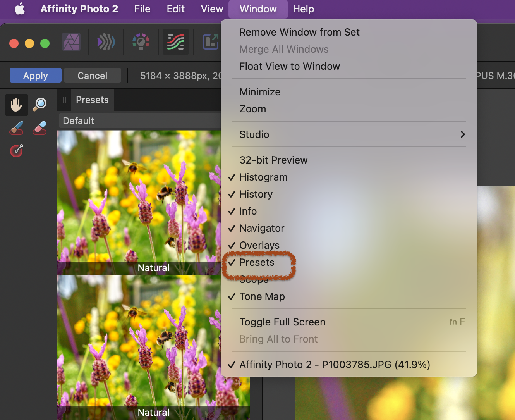The image size is (515, 420).
Task: Select the Develop Persona icon
Action: [x=141, y=42]
